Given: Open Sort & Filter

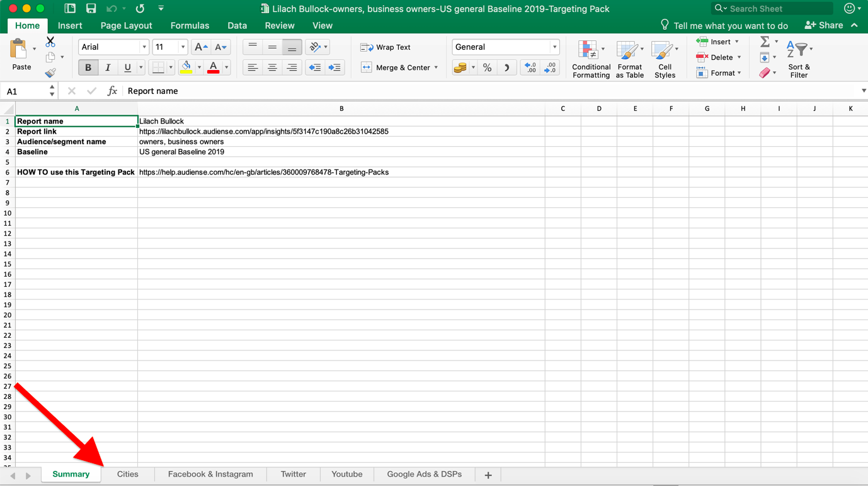Looking at the screenshot, I should [799, 59].
